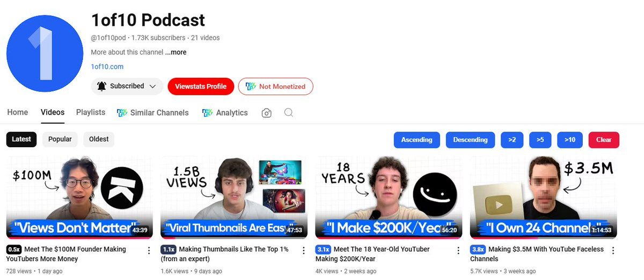
Task: Select the Latest sort chip
Action: coord(21,139)
